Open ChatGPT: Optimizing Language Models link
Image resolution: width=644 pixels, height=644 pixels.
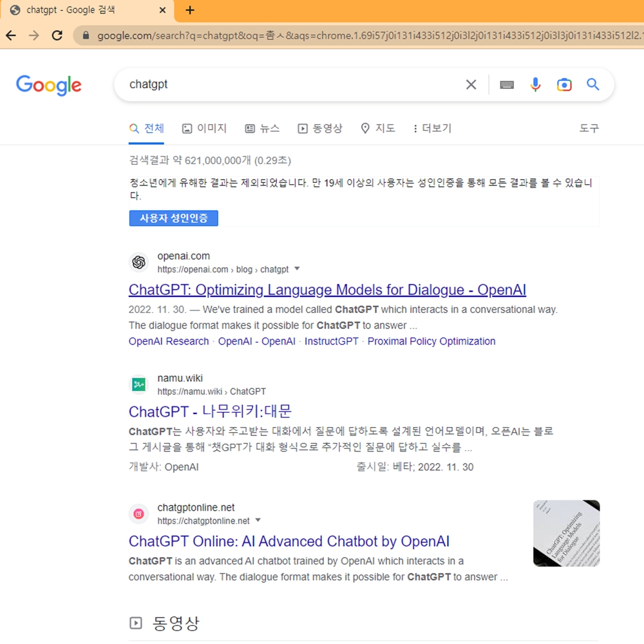(x=327, y=290)
